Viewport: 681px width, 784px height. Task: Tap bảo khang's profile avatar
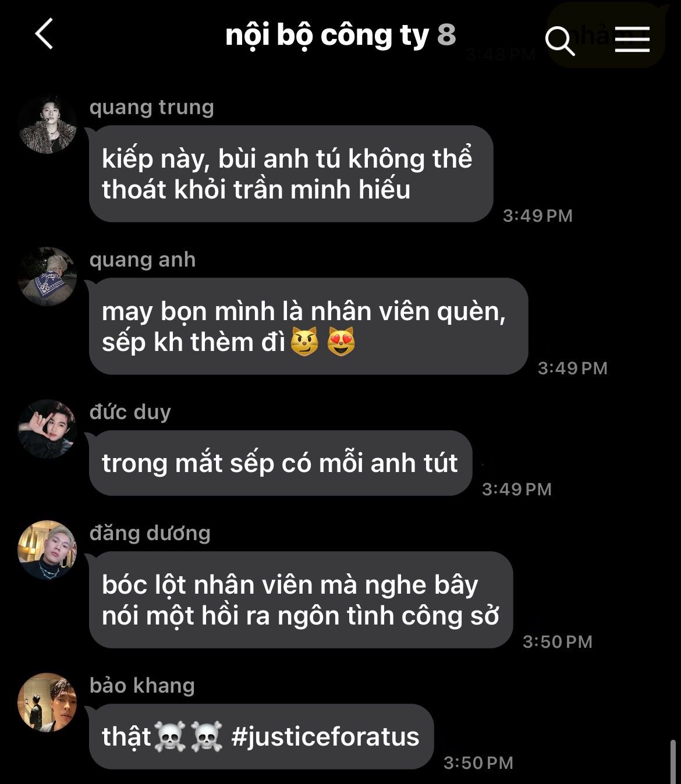(x=47, y=703)
